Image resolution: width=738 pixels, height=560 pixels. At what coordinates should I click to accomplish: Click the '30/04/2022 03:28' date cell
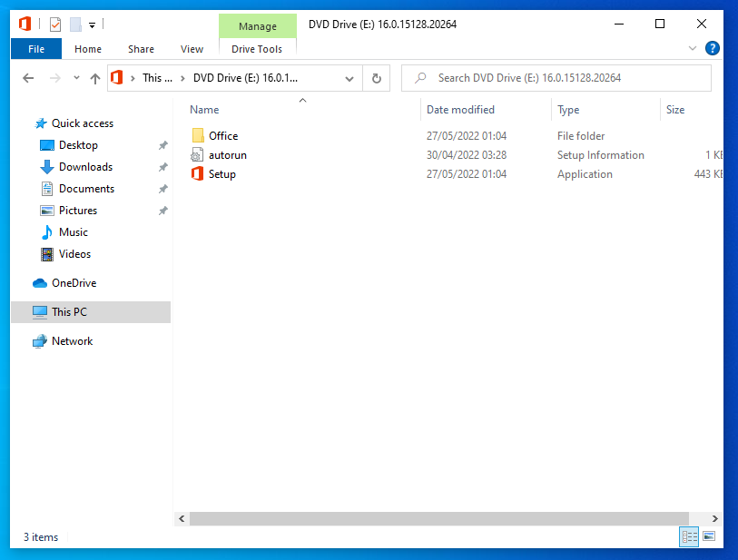coord(467,155)
